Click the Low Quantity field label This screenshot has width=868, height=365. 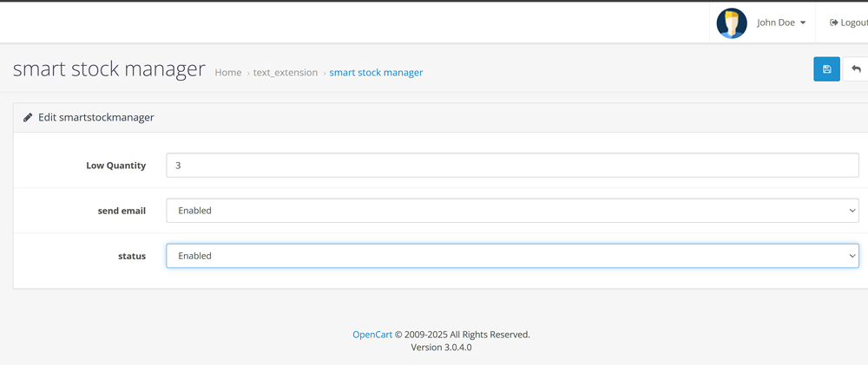115,166
